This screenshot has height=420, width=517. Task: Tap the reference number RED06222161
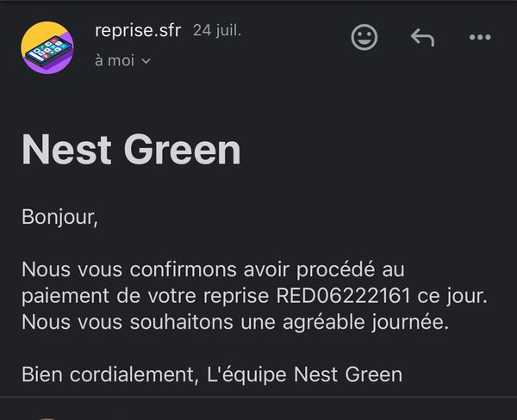(343, 296)
